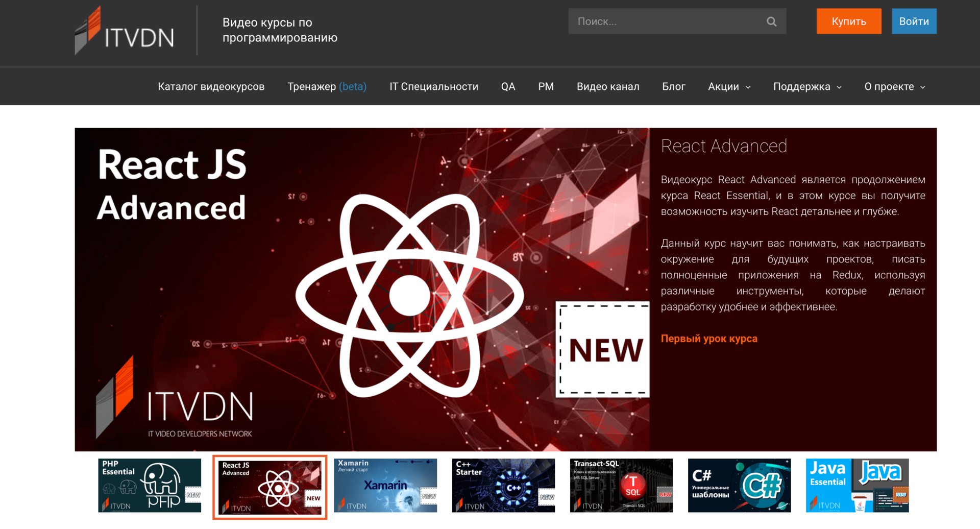Select the React JS Advanced thumbnail

pos(270,487)
